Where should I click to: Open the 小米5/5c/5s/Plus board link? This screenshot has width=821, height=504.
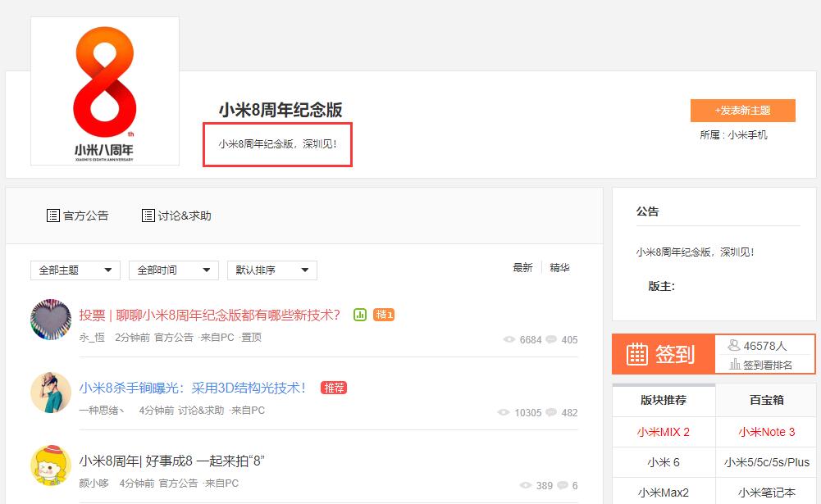(x=767, y=463)
